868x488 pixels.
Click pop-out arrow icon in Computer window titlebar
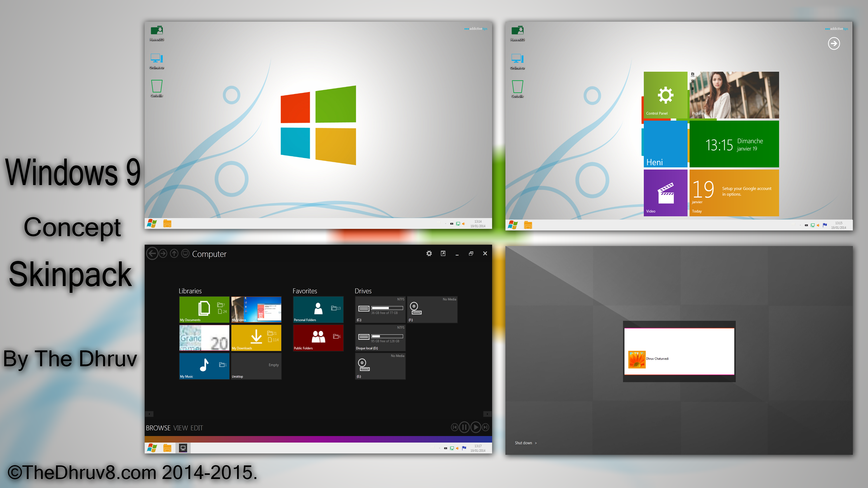[x=443, y=253]
